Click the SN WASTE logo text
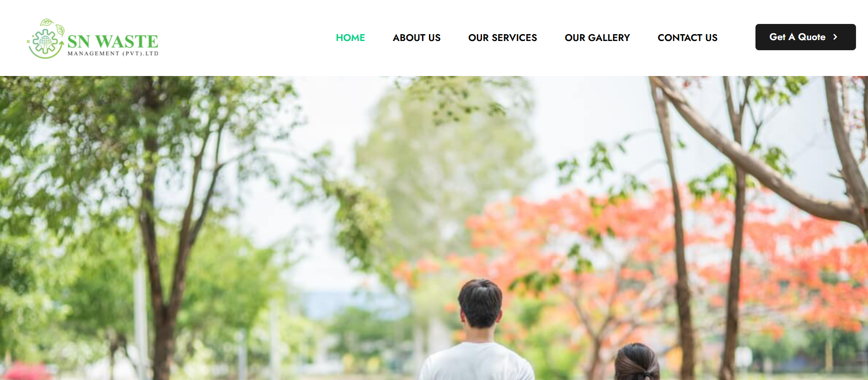The image size is (868, 380). point(113,41)
